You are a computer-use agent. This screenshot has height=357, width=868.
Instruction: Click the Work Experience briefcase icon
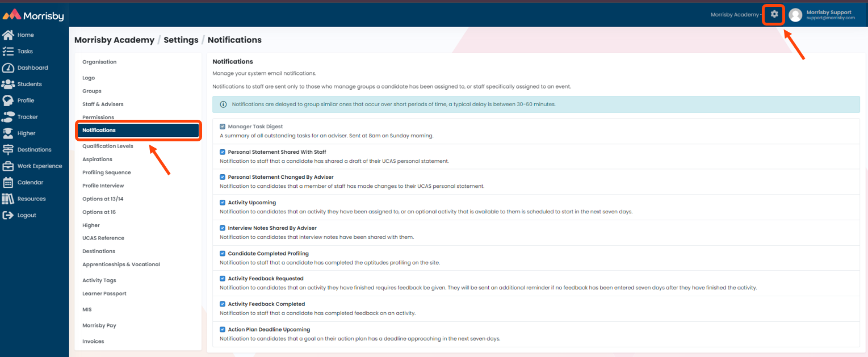(8, 166)
